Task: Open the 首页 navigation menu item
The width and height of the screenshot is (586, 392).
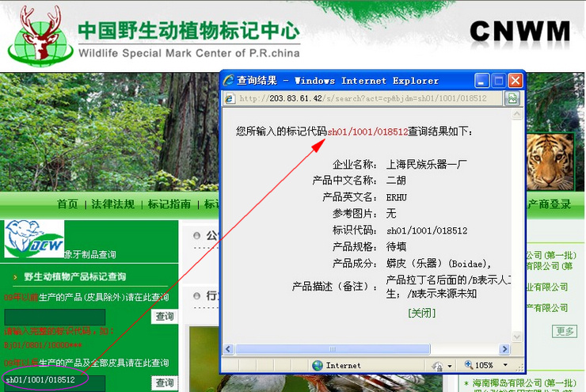Action: click(x=67, y=204)
